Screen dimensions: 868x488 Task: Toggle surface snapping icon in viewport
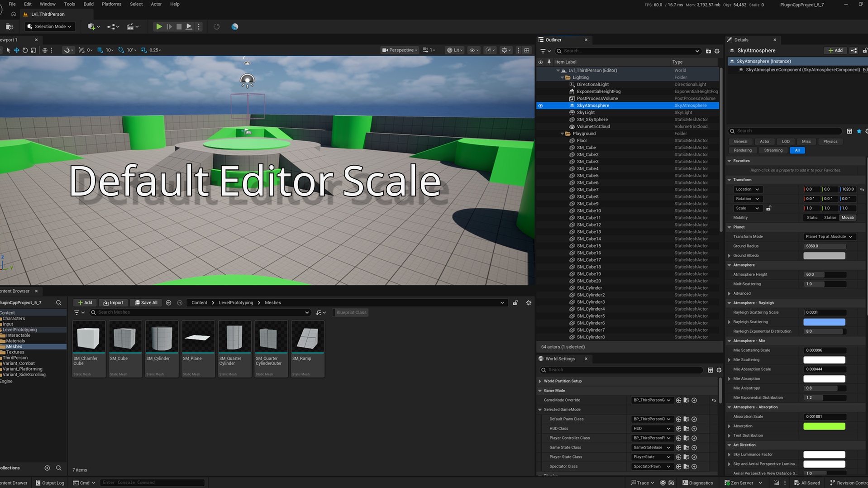pos(68,50)
